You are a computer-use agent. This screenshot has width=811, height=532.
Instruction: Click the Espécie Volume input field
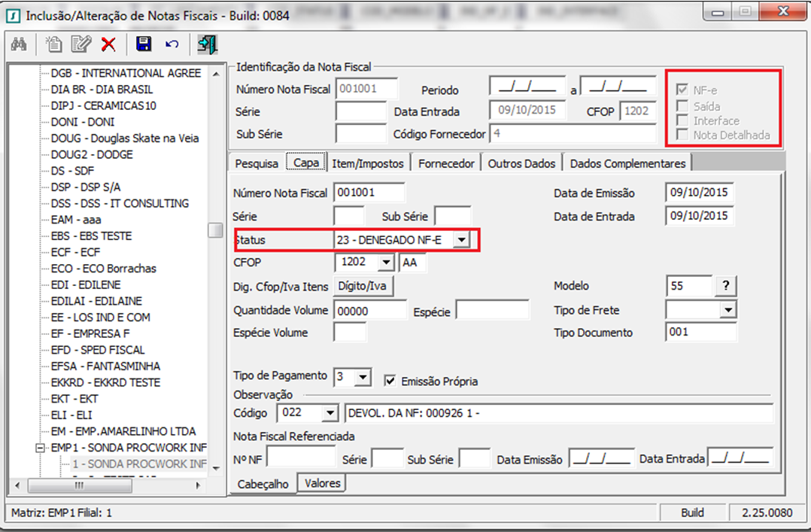pyautogui.click(x=350, y=333)
